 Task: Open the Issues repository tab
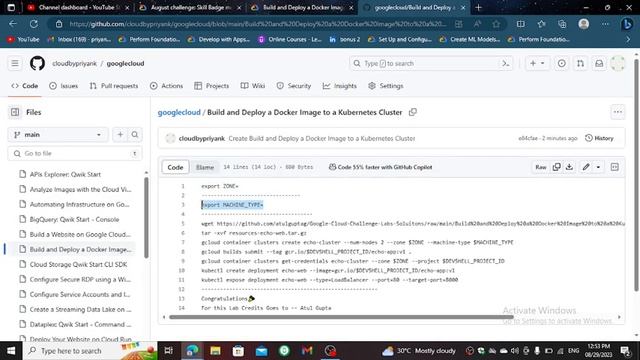click(64, 86)
